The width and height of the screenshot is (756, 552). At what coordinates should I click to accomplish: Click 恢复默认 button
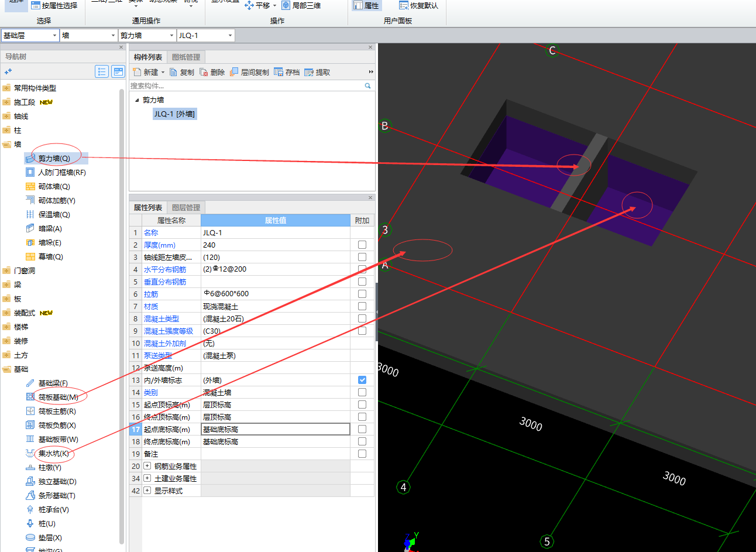[418, 5]
